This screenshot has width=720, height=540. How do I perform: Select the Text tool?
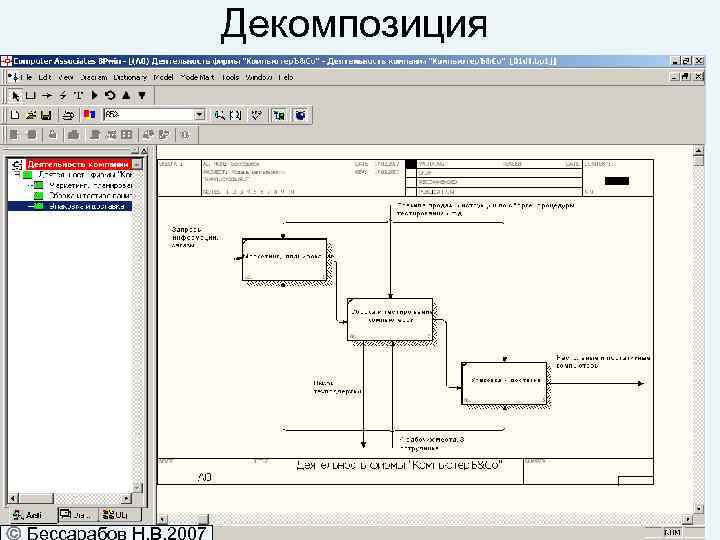pyautogui.click(x=79, y=96)
